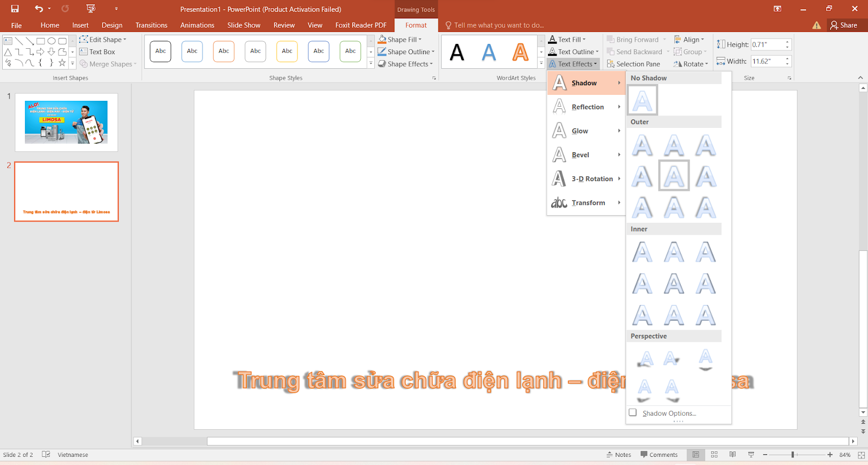This screenshot has height=465, width=868.
Task: Click the zoom out minus button
Action: [x=765, y=455]
